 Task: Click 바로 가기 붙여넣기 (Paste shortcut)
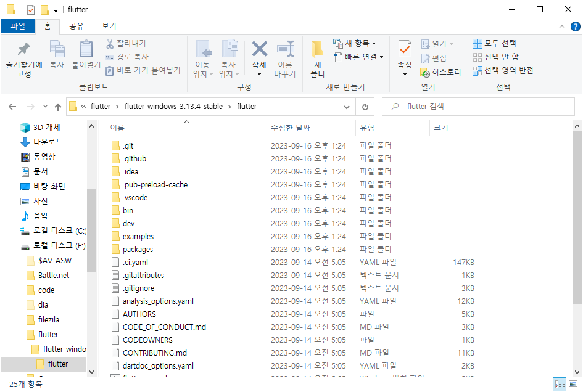143,70
